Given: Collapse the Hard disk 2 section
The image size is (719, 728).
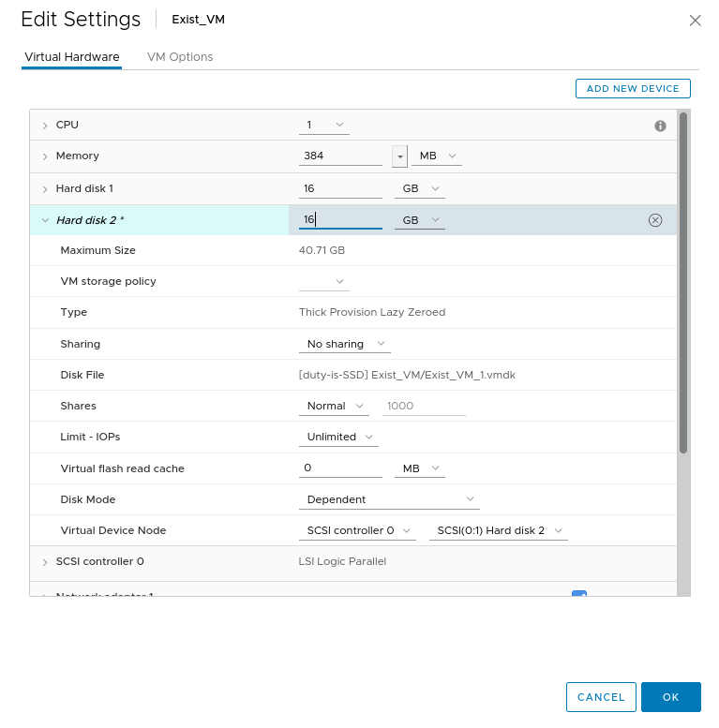Looking at the screenshot, I should click(x=44, y=220).
